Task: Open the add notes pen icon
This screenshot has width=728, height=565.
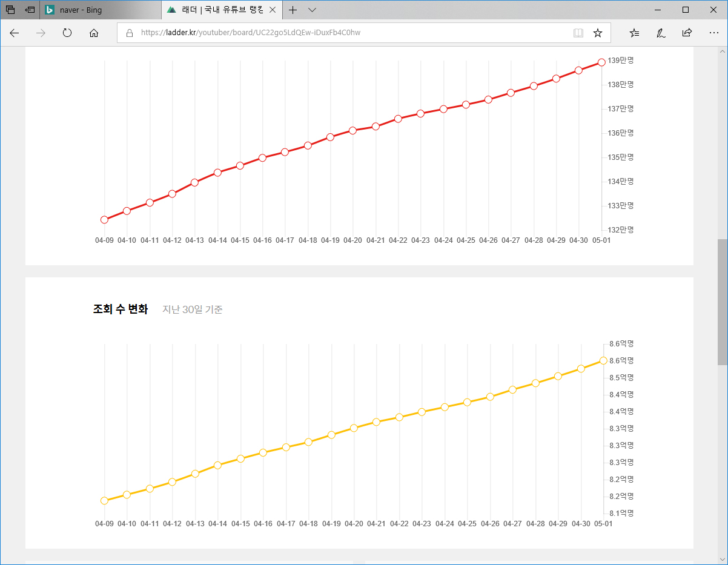Action: (661, 33)
